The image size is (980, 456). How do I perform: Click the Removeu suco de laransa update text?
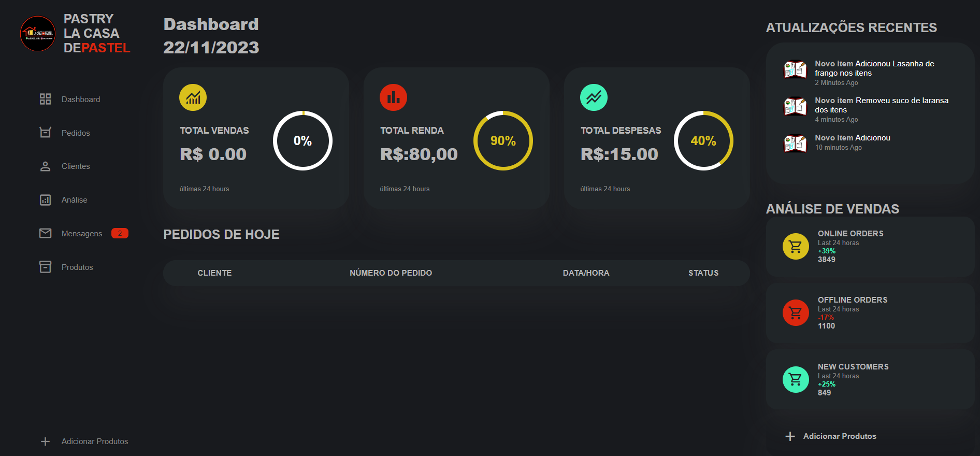(x=882, y=105)
